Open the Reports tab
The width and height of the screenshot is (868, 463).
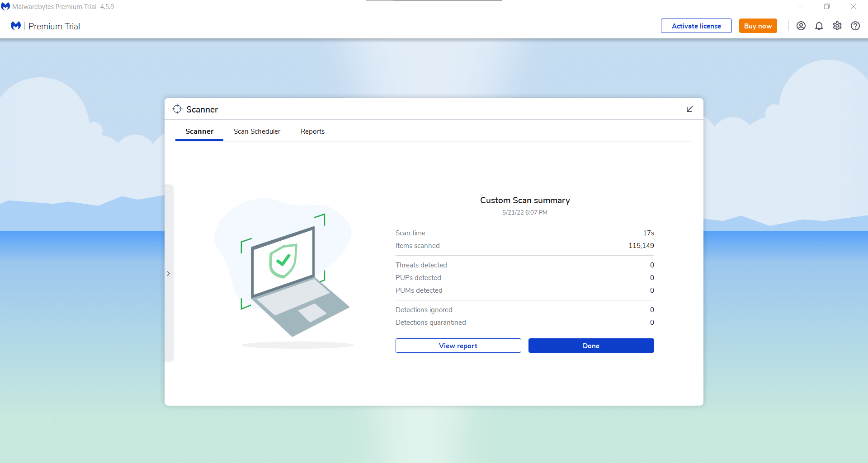312,131
